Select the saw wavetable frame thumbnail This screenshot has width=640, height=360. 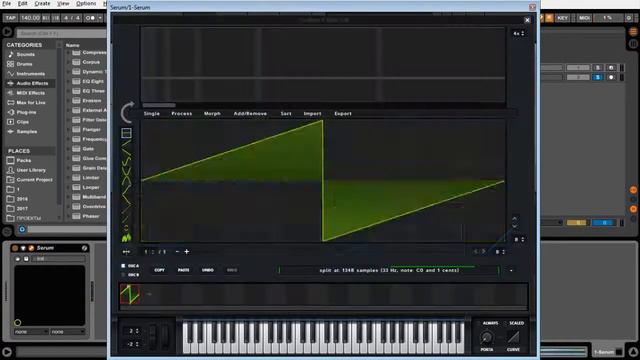click(x=130, y=294)
